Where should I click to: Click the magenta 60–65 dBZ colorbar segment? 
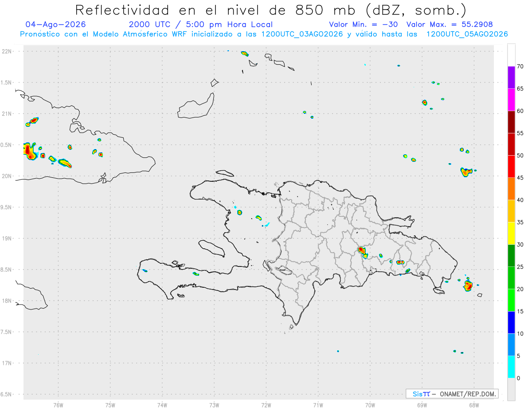[x=511, y=100]
